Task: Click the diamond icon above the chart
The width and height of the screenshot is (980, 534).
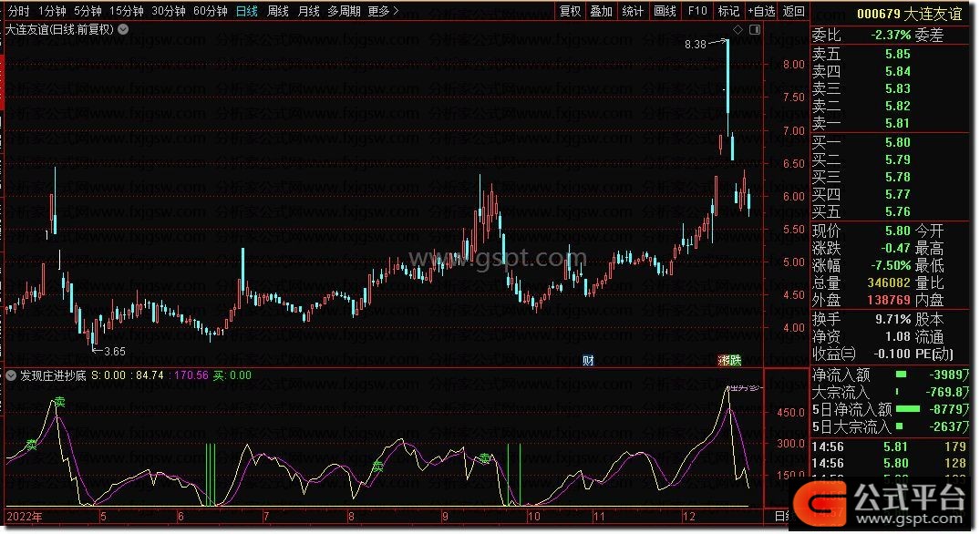Action: tap(738, 29)
